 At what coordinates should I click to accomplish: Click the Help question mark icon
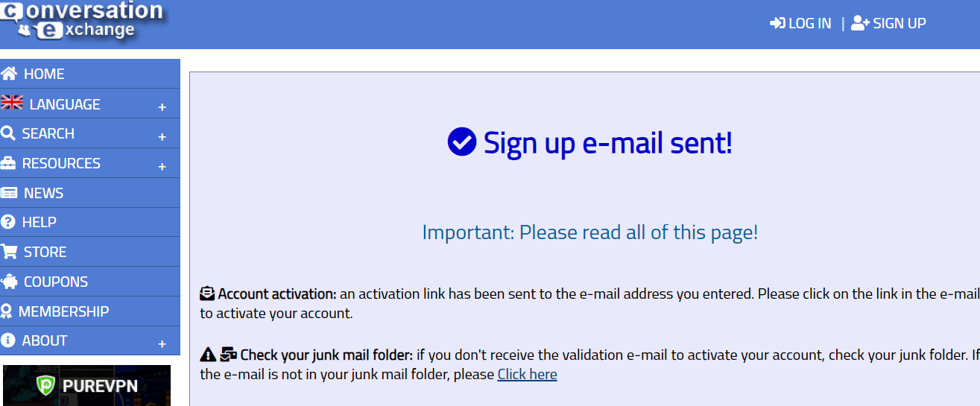coord(8,222)
